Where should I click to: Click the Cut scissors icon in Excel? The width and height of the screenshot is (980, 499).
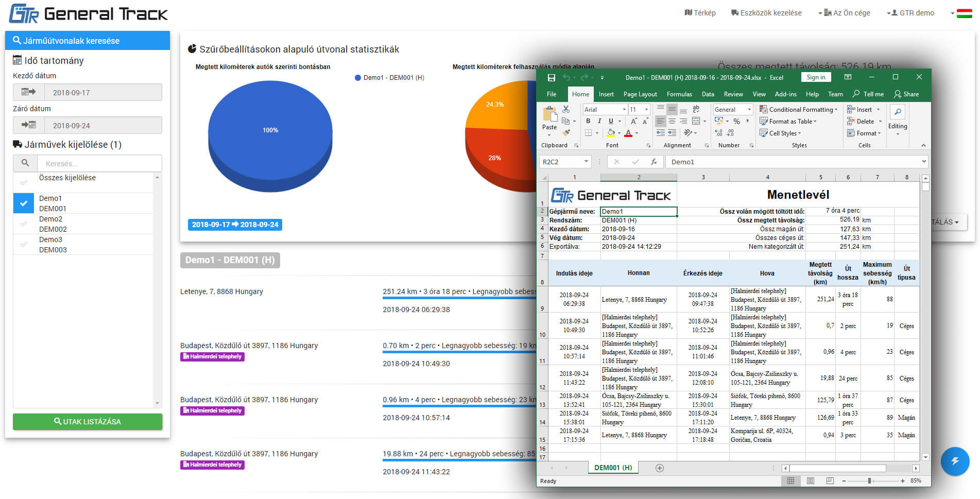pyautogui.click(x=566, y=109)
